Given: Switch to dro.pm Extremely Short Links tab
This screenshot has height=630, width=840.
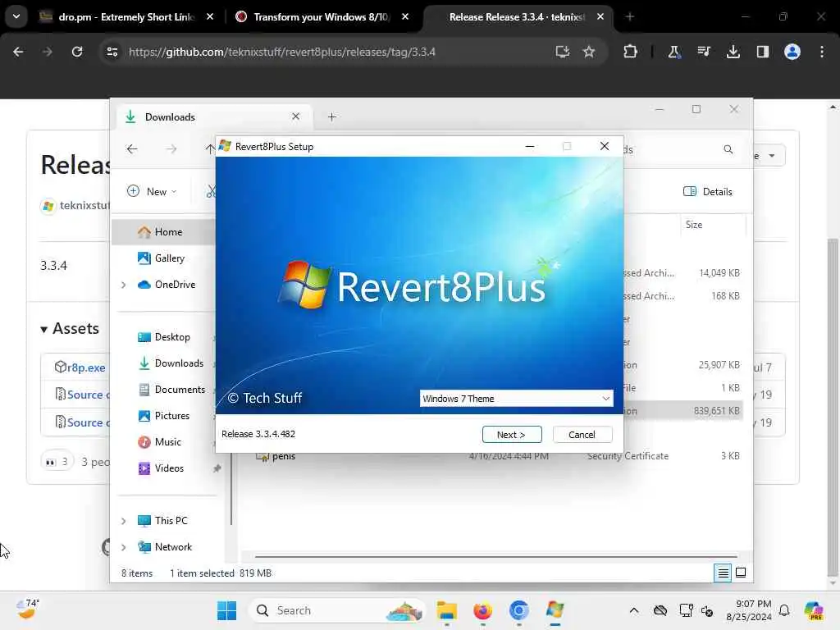Looking at the screenshot, I should click(127, 17).
